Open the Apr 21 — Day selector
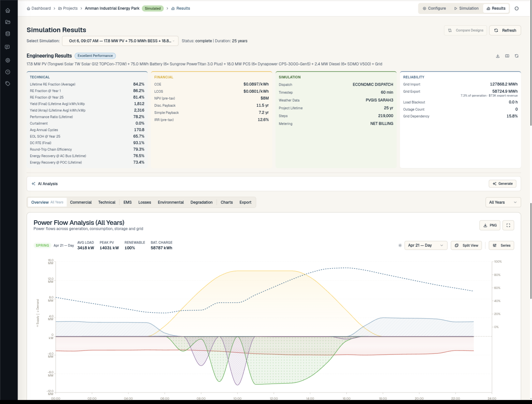Screen dimensions: 532x404 click(x=426, y=245)
